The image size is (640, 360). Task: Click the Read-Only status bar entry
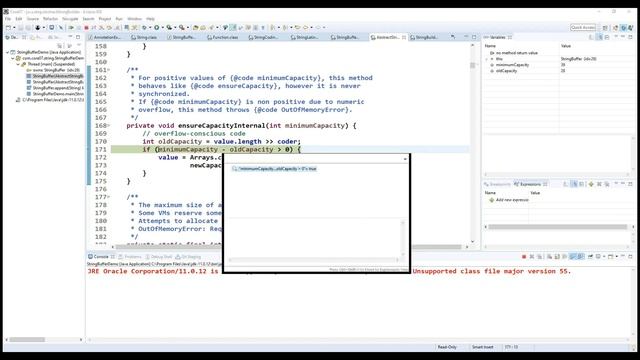(x=447, y=347)
